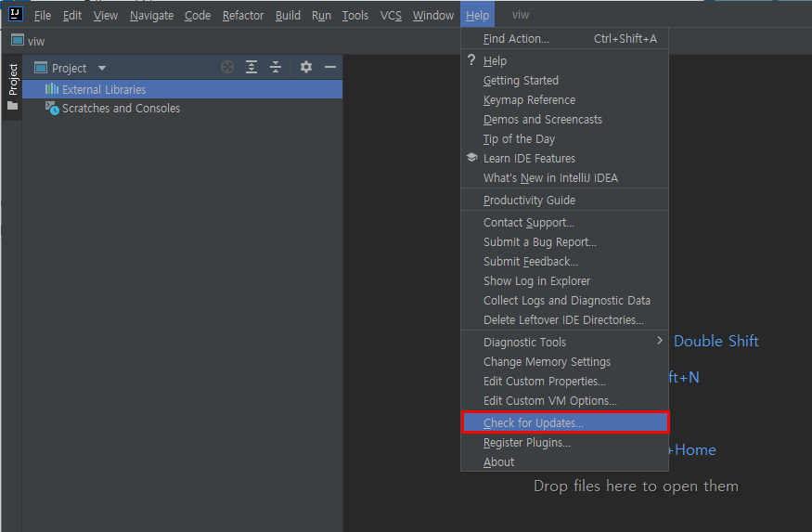Click the locate target crosshair icon in Project panel
Image resolution: width=812 pixels, height=532 pixels.
(227, 68)
